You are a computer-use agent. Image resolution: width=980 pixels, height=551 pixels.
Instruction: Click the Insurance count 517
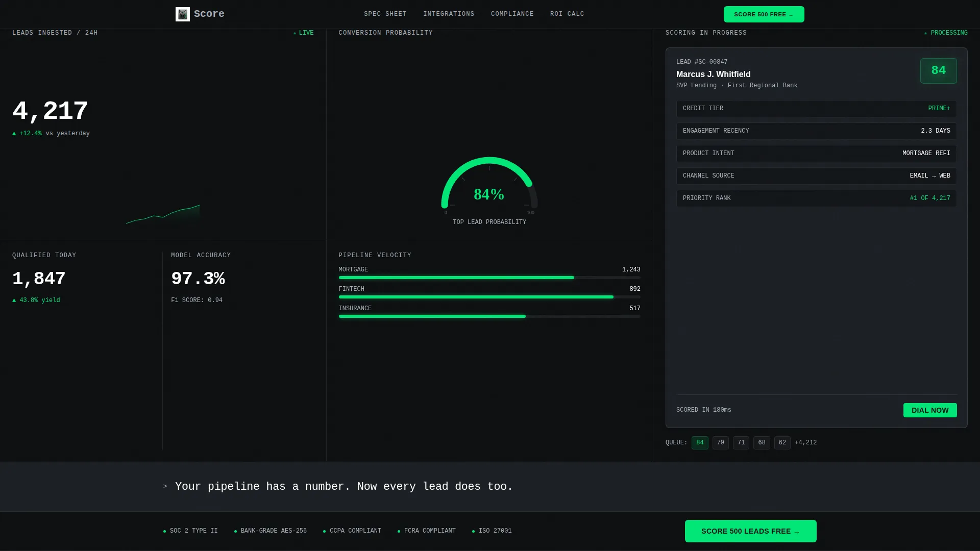635,309
